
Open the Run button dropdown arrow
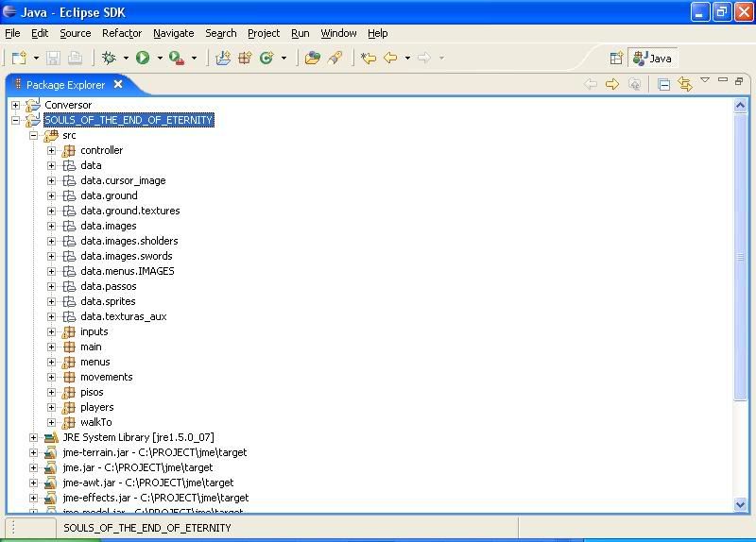(x=160, y=59)
